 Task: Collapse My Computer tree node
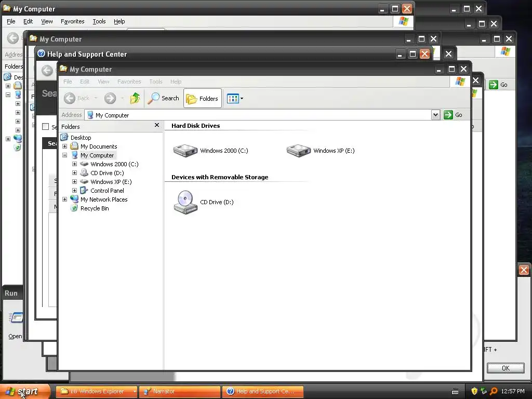pyautogui.click(x=64, y=155)
